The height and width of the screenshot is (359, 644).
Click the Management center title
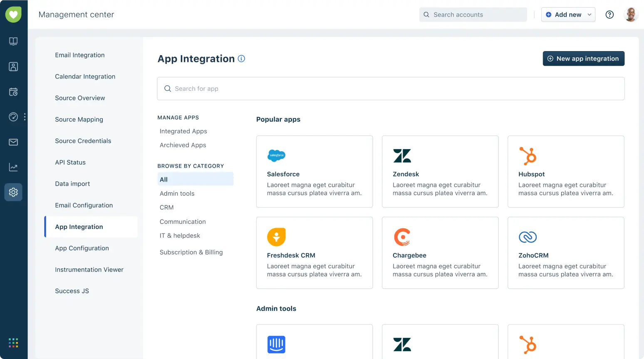click(76, 15)
